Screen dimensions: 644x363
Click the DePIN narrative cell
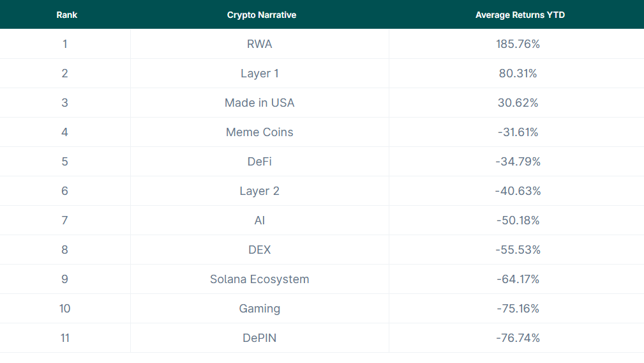(260, 338)
